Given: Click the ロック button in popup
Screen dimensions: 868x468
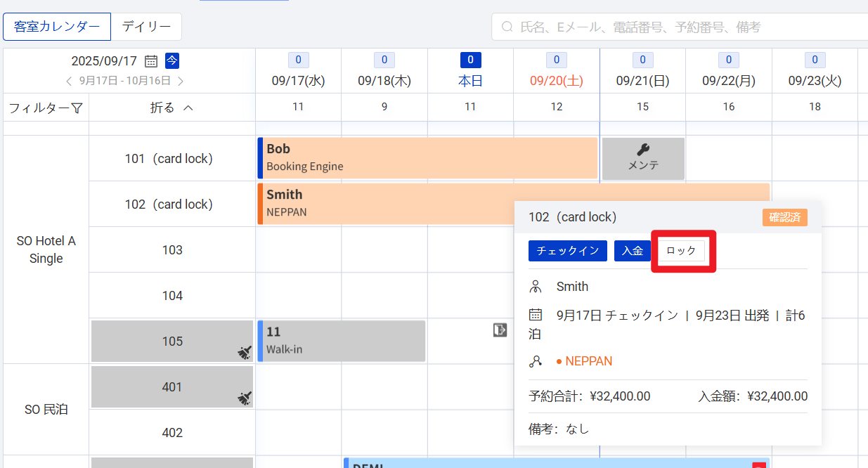Looking at the screenshot, I should pyautogui.click(x=680, y=251).
